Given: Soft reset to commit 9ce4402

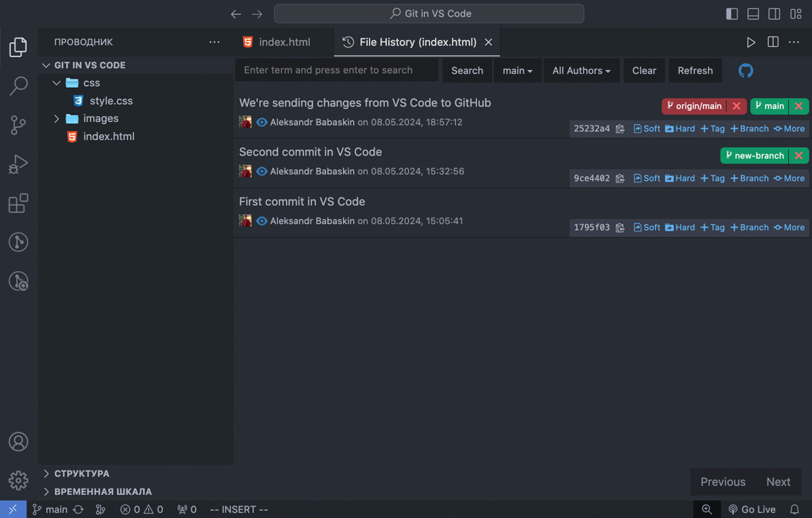Looking at the screenshot, I should click(x=646, y=178).
